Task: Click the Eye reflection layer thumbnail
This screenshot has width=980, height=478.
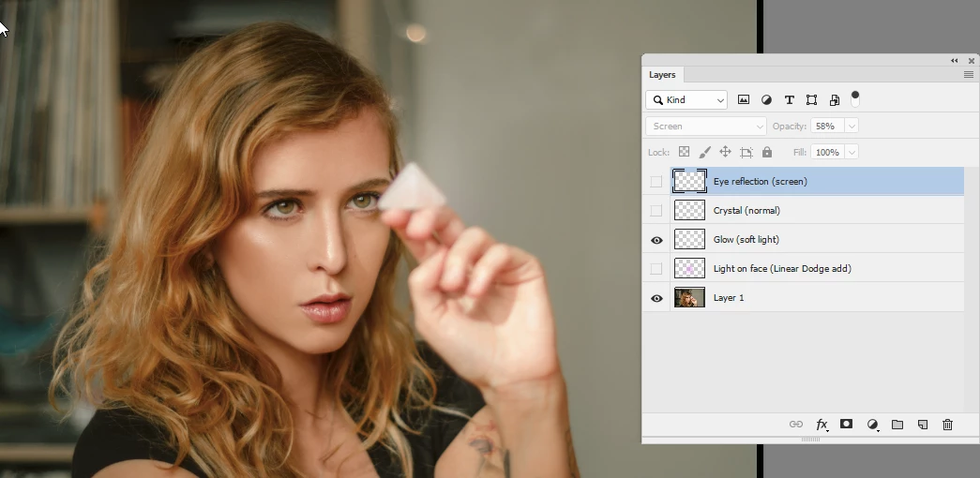Action: click(x=689, y=181)
